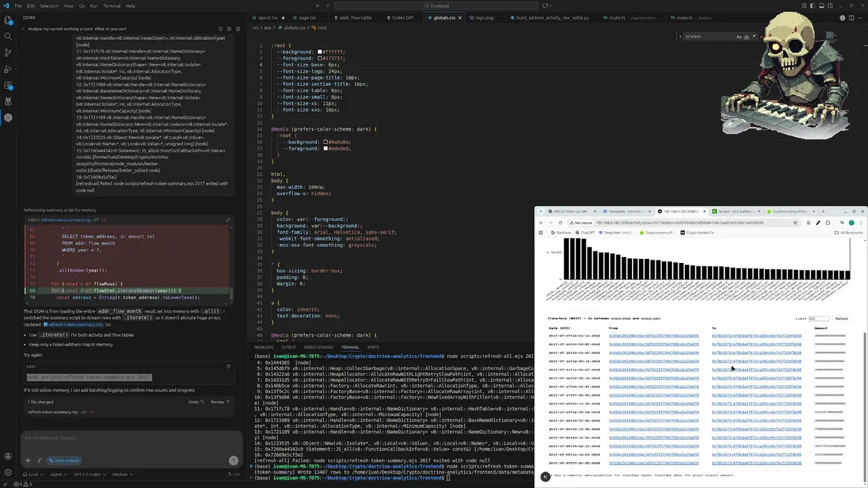Open the Source Control view

8,52
